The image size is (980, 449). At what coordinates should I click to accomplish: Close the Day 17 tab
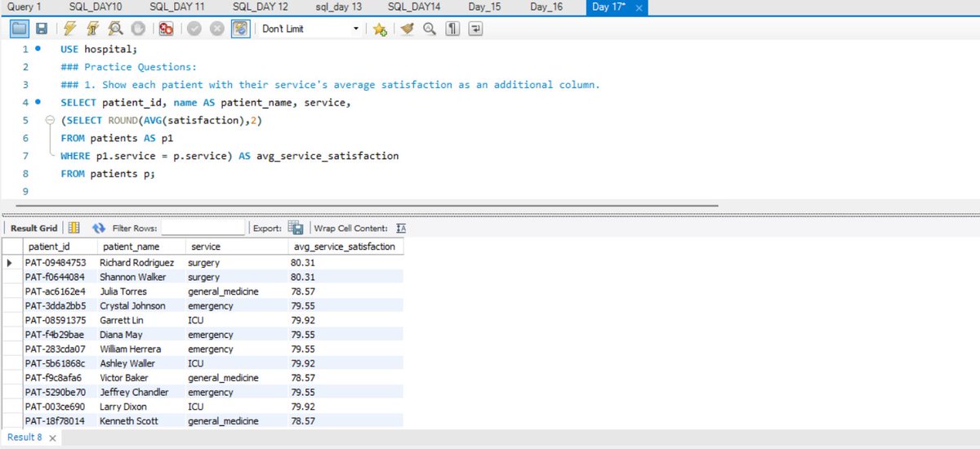point(639,8)
